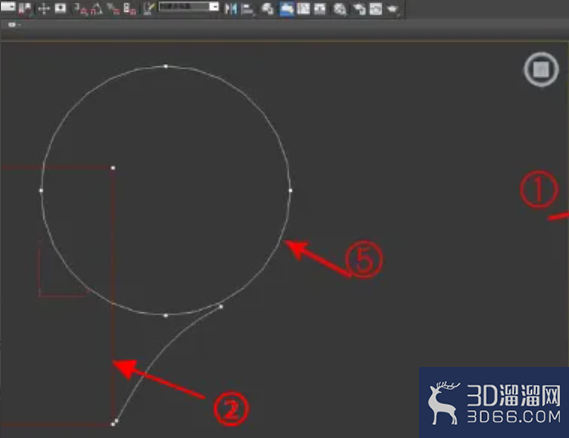Toggle Angle Snap
This screenshot has height=438, width=569.
97,9
